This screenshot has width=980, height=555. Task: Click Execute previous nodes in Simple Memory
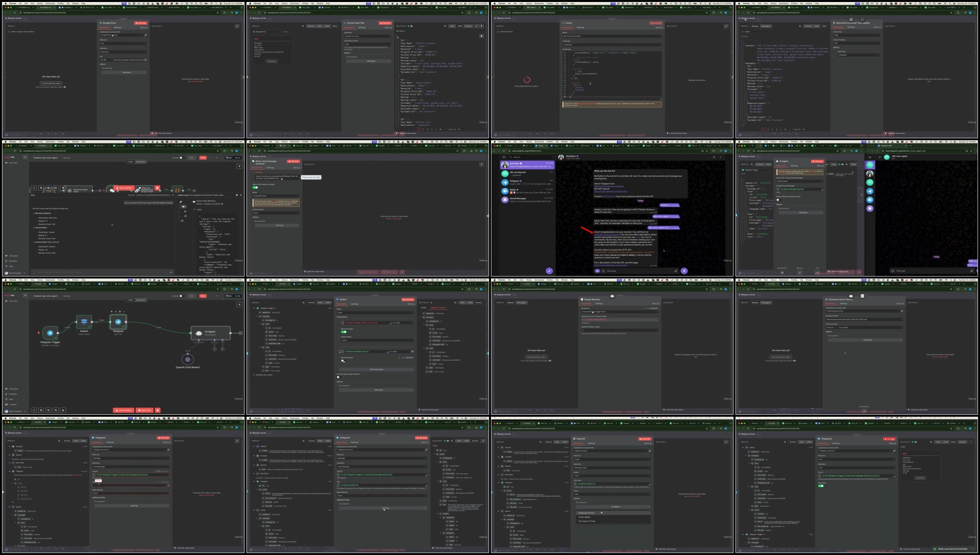[x=536, y=357]
